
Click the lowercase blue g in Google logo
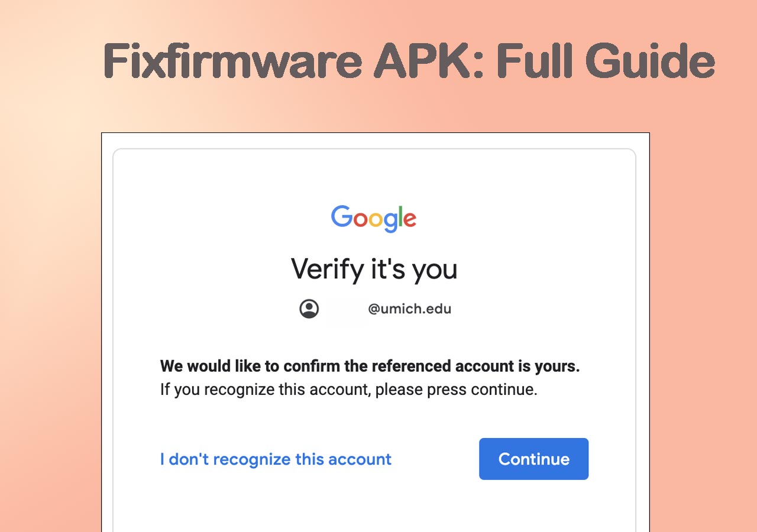coord(390,222)
